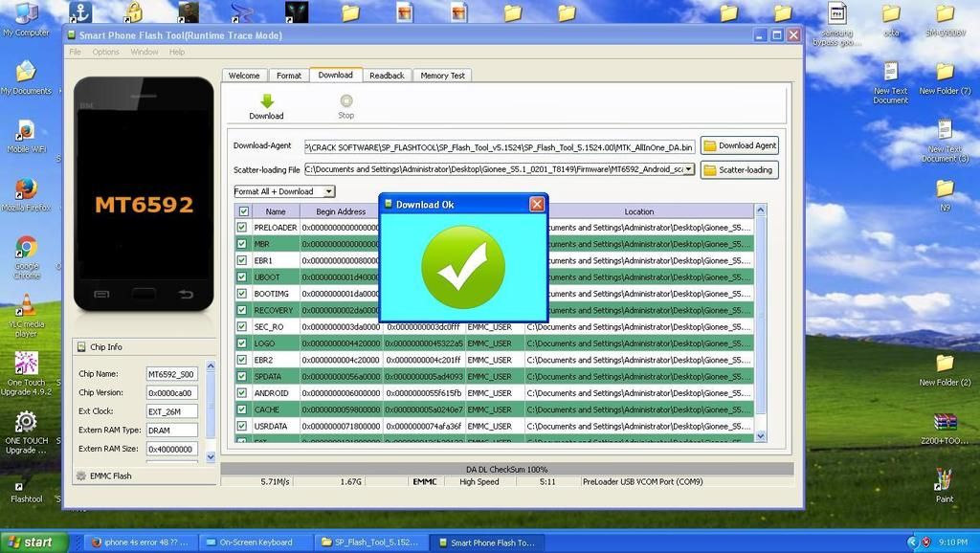The width and height of the screenshot is (980, 553).
Task: Switch to the Memory Test tab
Action: (x=442, y=76)
